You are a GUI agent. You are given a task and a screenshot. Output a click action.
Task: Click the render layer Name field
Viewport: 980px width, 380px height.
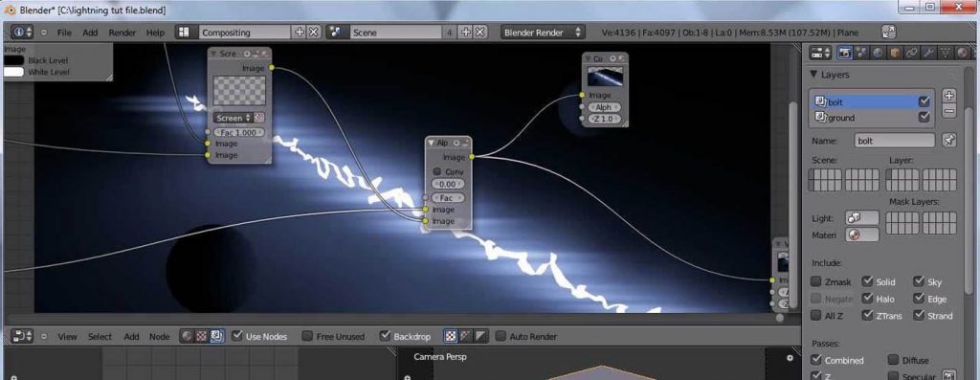coord(895,141)
